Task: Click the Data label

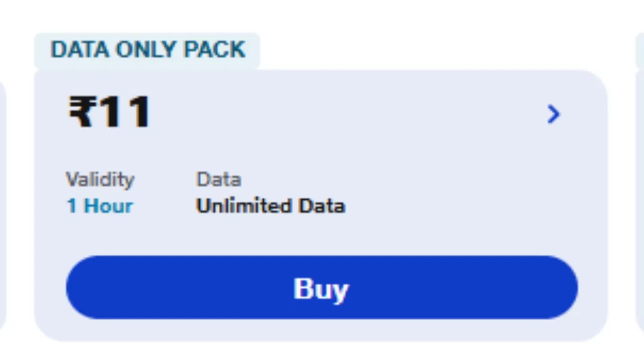Action: [219, 179]
